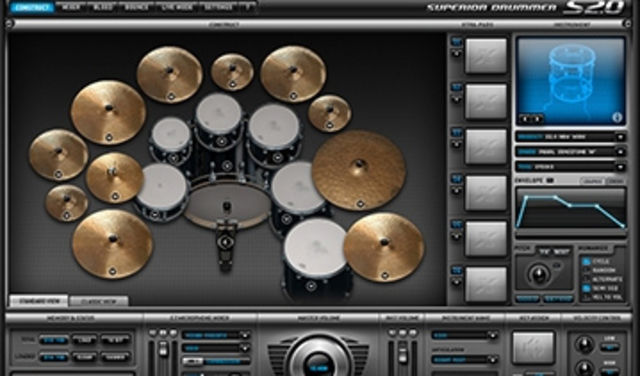Select the bottommost X-pad slot
The image size is (640, 376).
coord(486,285)
